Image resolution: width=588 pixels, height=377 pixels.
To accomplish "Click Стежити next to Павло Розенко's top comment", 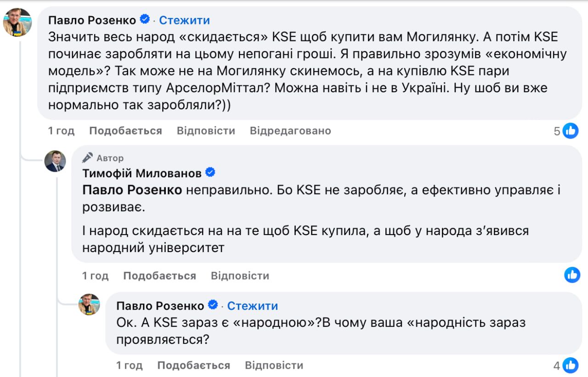I will [184, 19].
